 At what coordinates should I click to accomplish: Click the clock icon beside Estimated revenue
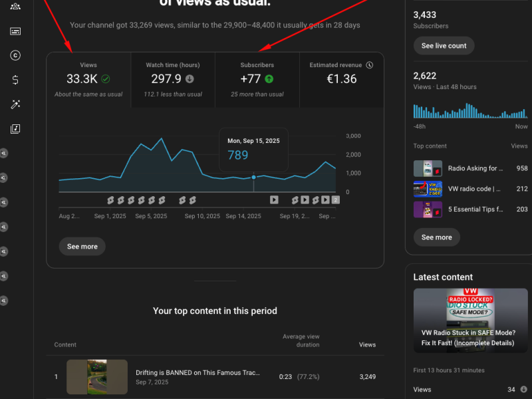(x=370, y=65)
